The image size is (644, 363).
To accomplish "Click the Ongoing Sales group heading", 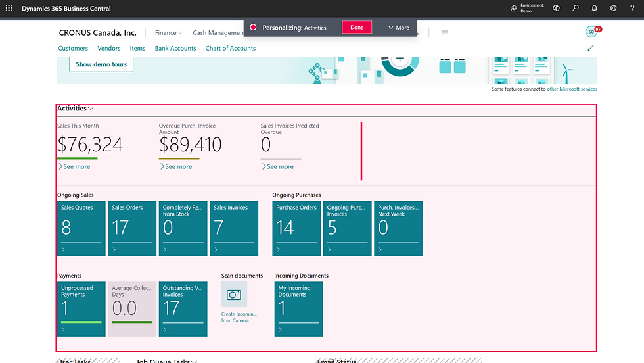I will (76, 195).
